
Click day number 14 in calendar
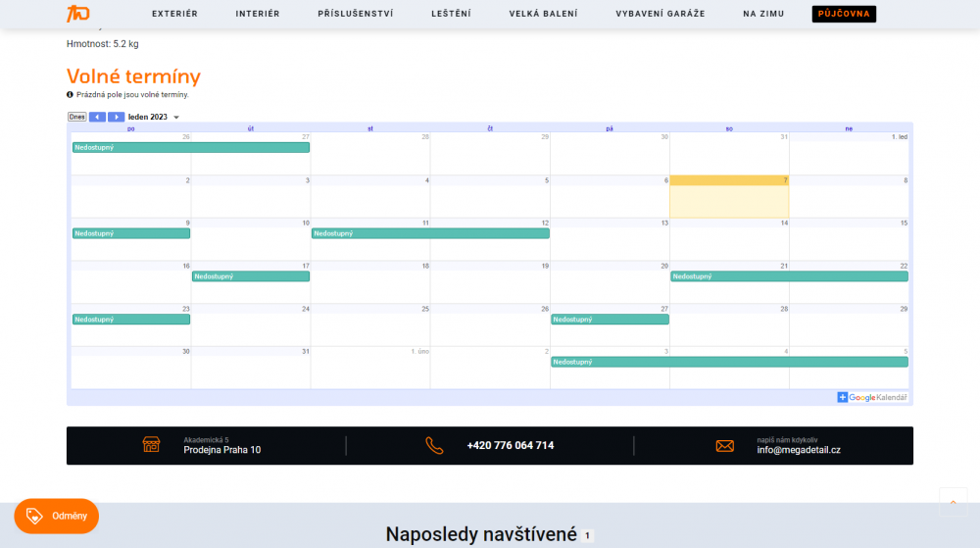pyautogui.click(x=784, y=224)
